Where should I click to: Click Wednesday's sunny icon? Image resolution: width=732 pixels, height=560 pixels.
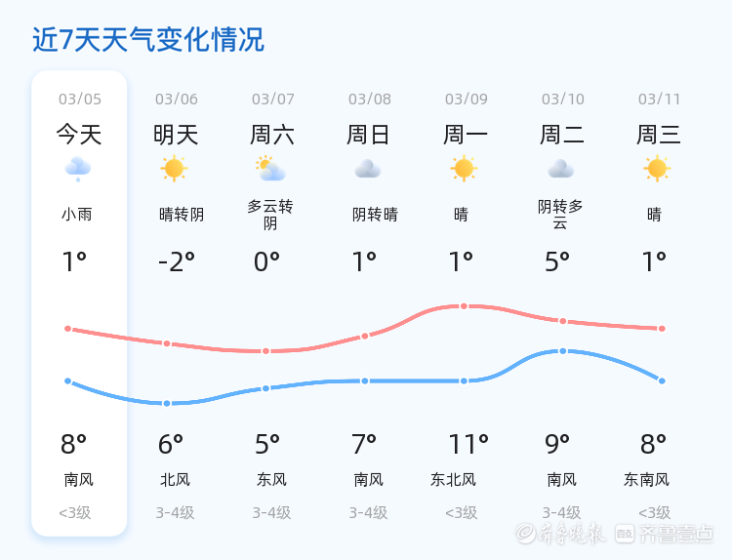pyautogui.click(x=657, y=169)
